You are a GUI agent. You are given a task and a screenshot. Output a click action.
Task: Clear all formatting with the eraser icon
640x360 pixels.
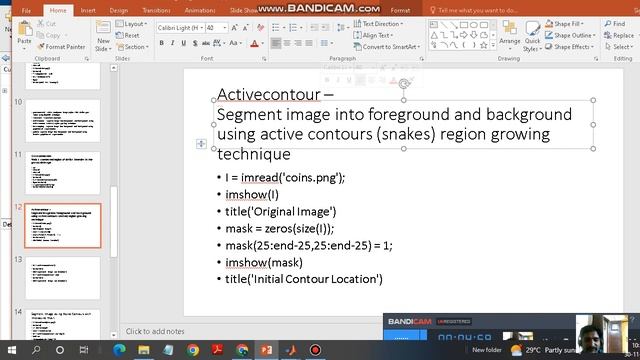[260, 28]
